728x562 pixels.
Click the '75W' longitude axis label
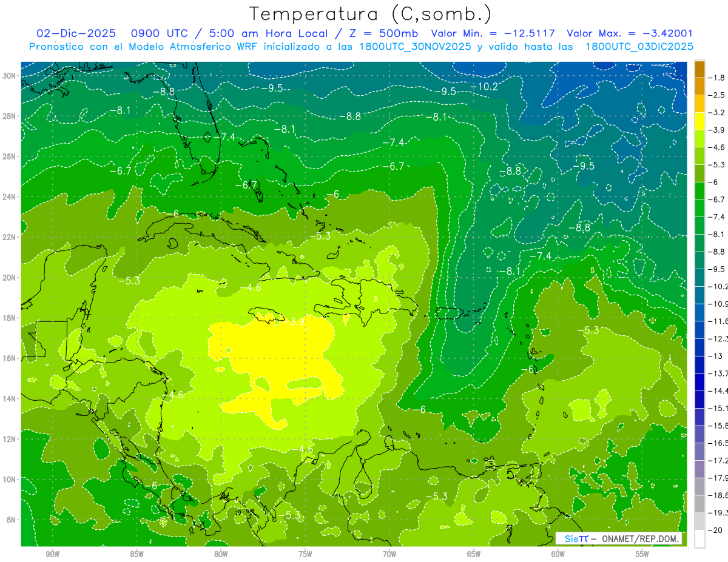click(x=305, y=554)
